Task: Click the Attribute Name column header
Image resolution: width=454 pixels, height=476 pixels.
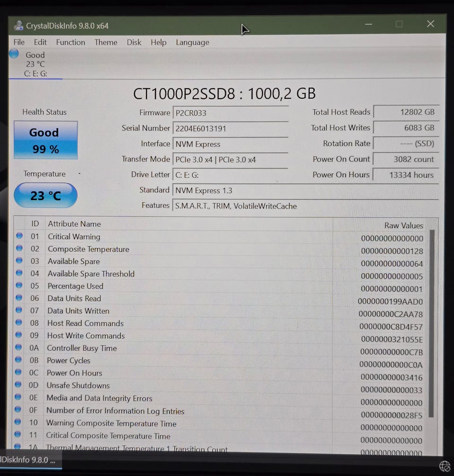Action: (74, 224)
